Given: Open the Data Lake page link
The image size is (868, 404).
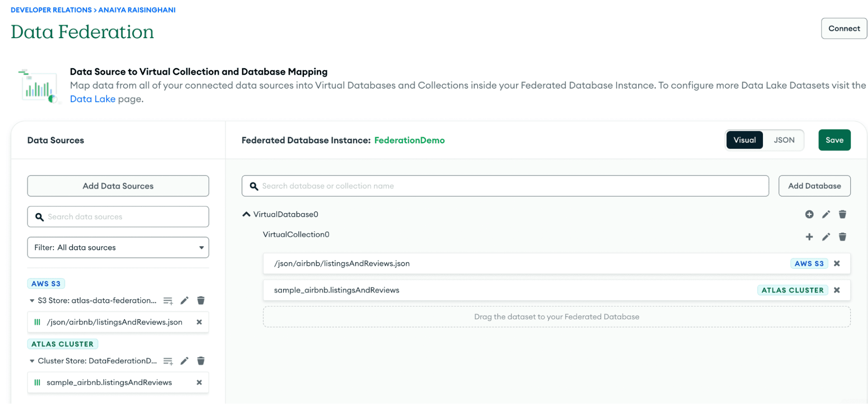Looking at the screenshot, I should pos(92,99).
